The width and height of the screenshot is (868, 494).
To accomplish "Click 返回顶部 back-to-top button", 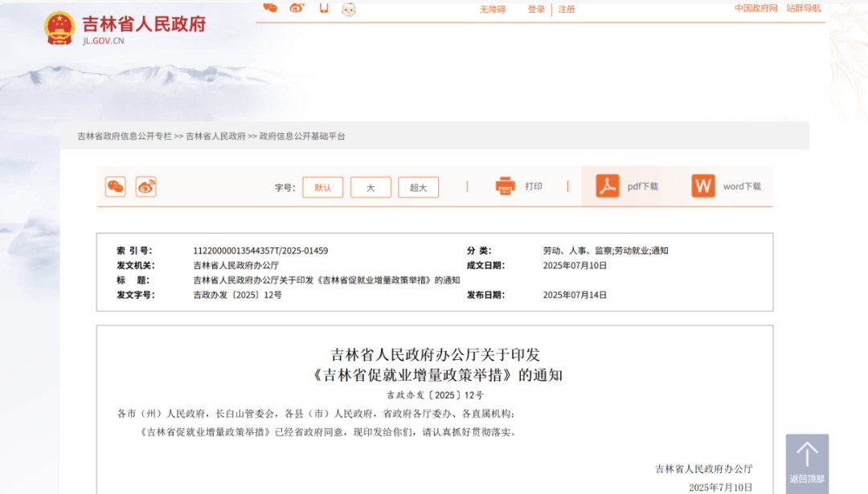I will pyautogui.click(x=806, y=463).
